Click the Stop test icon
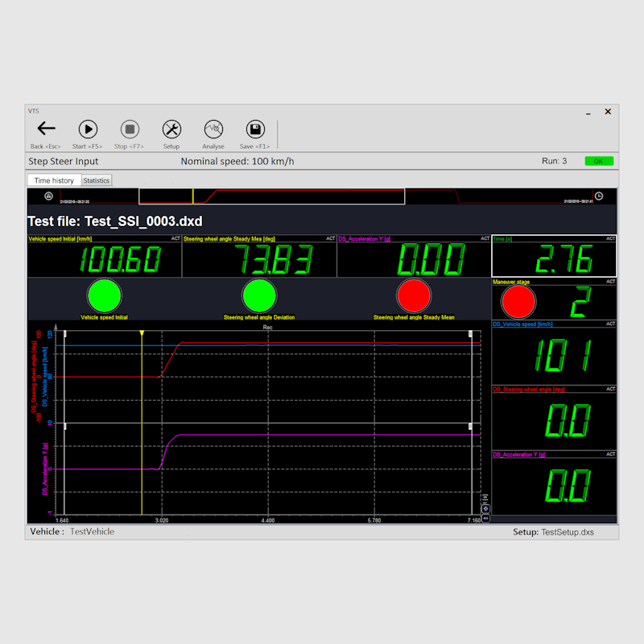644x644 pixels. click(x=130, y=129)
